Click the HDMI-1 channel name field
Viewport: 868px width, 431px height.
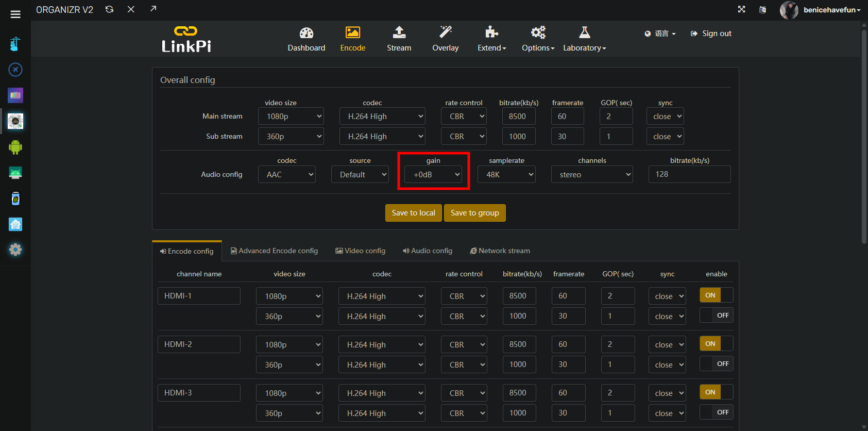199,296
